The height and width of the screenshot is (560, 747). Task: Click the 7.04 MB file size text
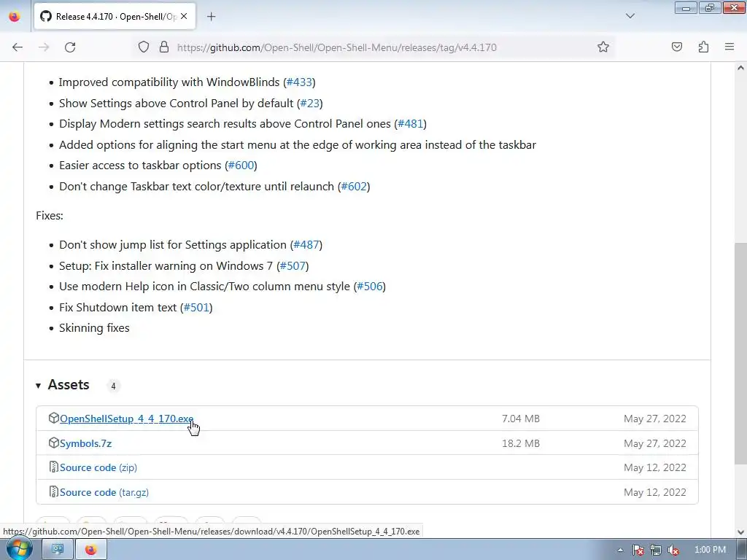521,419
